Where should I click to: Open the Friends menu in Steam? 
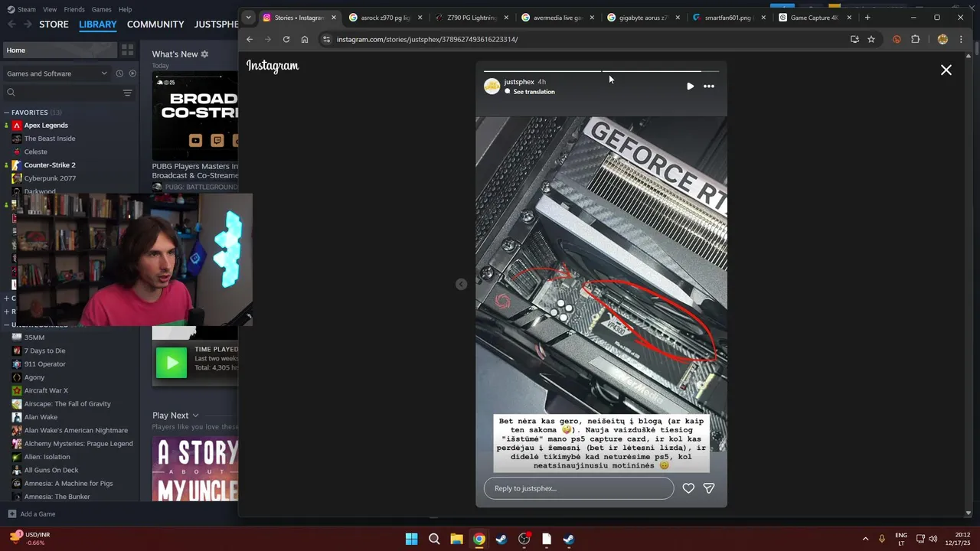click(74, 9)
